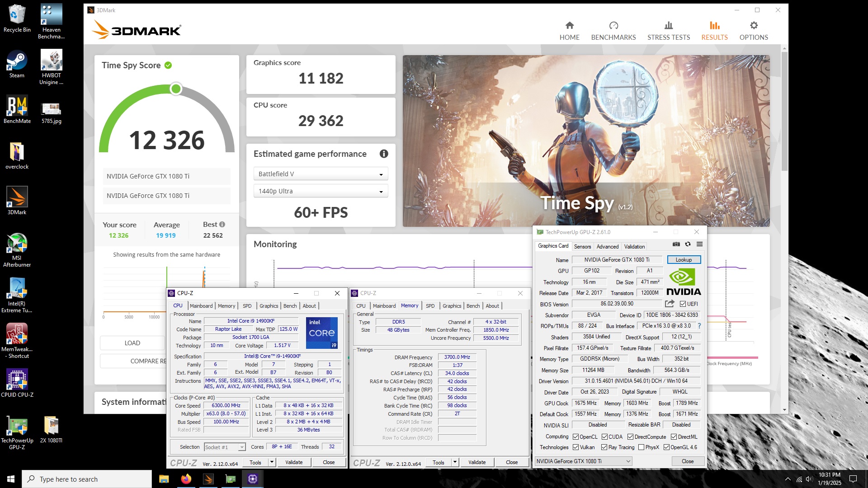This screenshot has height=488, width=868.
Task: Toggle the DirectML checkbox in GPU-Z
Action: (x=674, y=437)
